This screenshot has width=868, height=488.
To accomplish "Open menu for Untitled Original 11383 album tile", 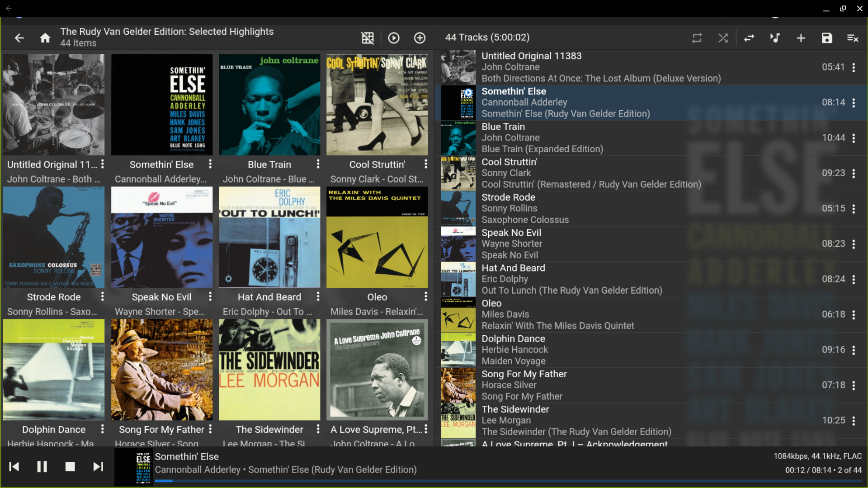I will tap(103, 164).
